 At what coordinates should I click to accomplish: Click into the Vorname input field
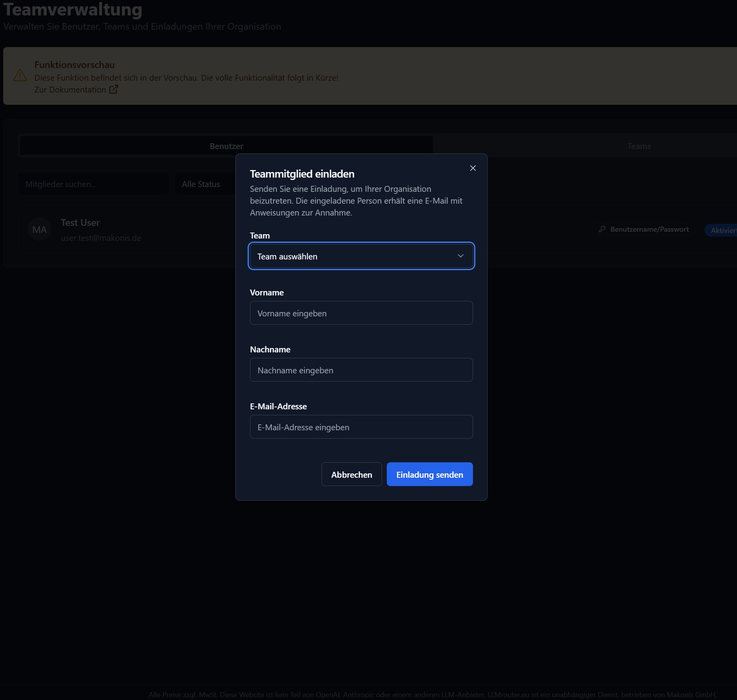point(361,313)
